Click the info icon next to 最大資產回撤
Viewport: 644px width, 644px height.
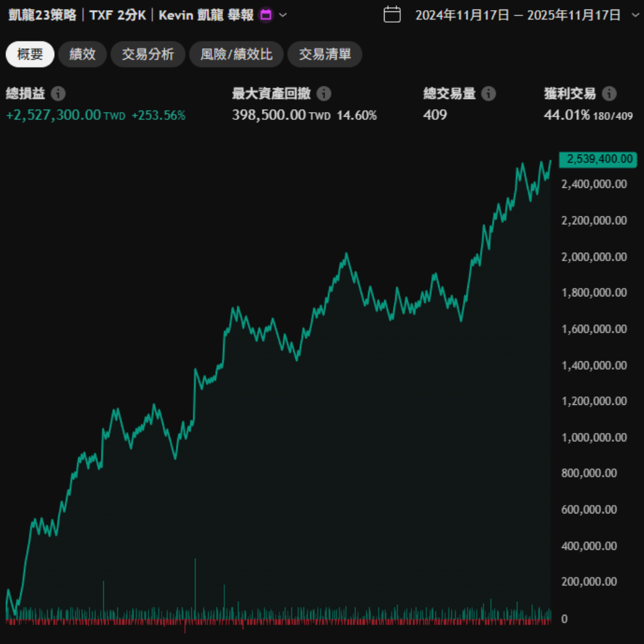tap(324, 94)
